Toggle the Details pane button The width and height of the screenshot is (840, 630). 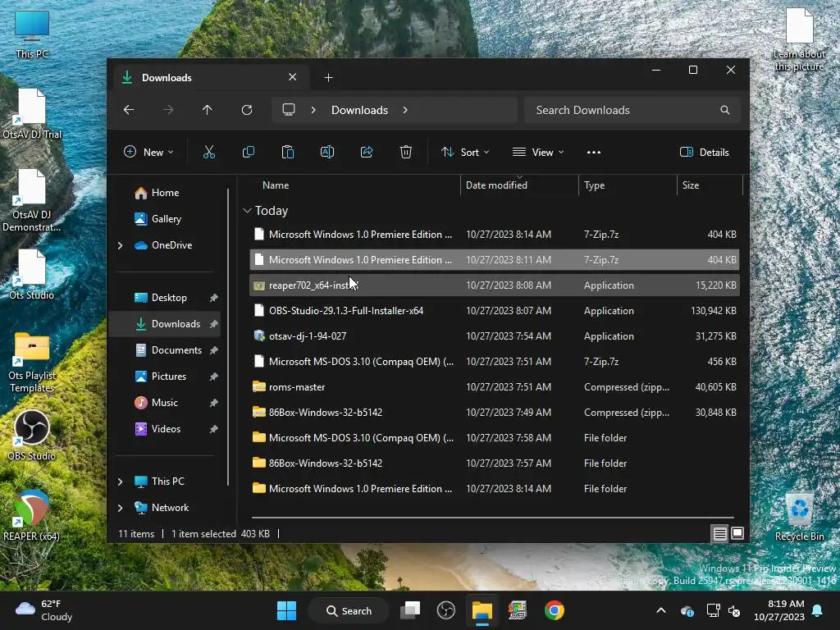pyautogui.click(x=704, y=152)
